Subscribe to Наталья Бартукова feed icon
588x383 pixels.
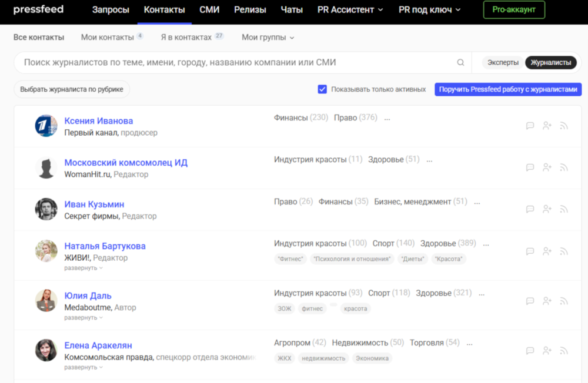564,251
